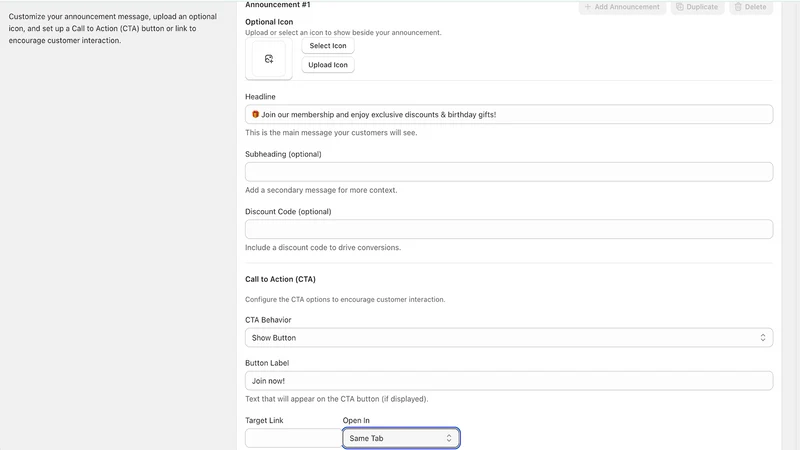
Task: Click the Open In select chevron arrows
Action: pyautogui.click(x=449, y=438)
